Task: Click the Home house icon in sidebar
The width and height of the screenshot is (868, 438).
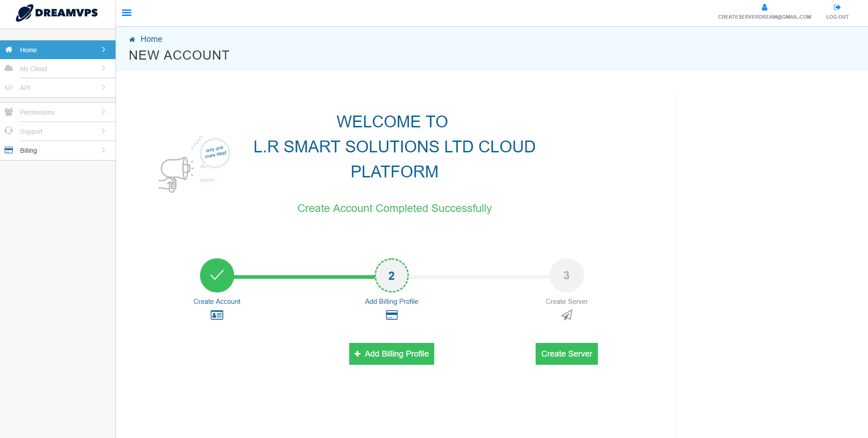Action: (9, 50)
